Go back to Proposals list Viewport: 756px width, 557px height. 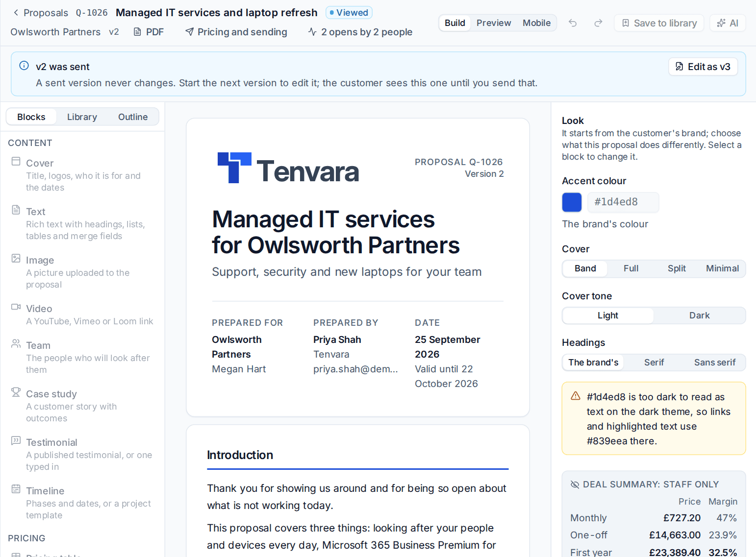(x=40, y=13)
